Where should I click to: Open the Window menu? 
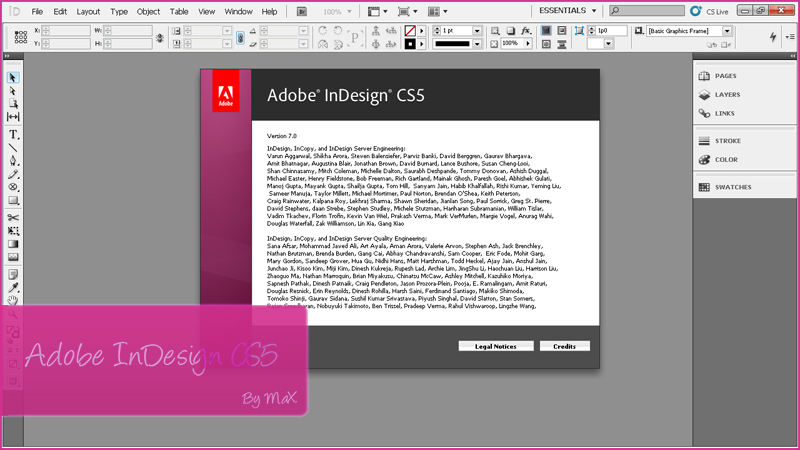click(238, 11)
